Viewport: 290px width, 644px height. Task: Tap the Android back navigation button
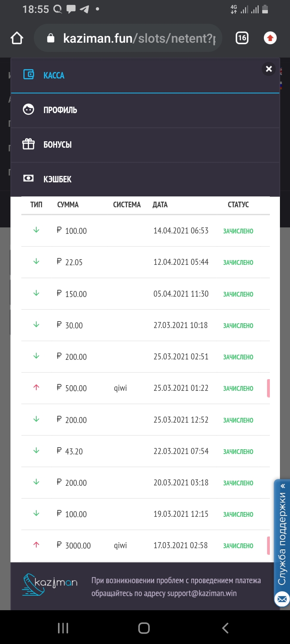(225, 628)
